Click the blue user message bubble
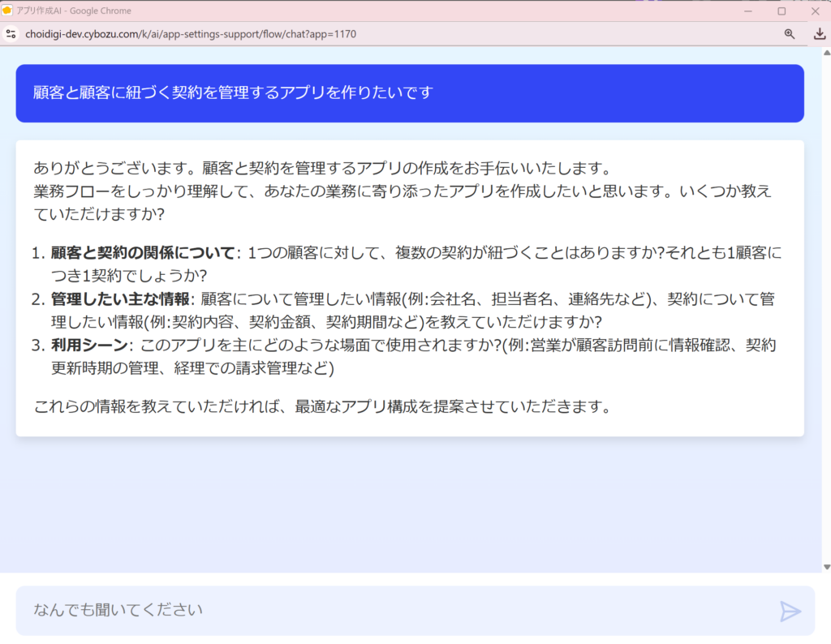Viewport: 831px width, 644px height. (410, 93)
